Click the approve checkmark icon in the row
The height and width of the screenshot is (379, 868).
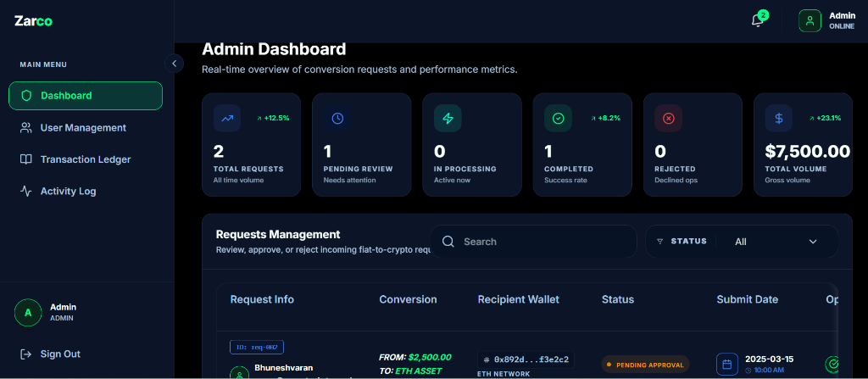point(833,364)
